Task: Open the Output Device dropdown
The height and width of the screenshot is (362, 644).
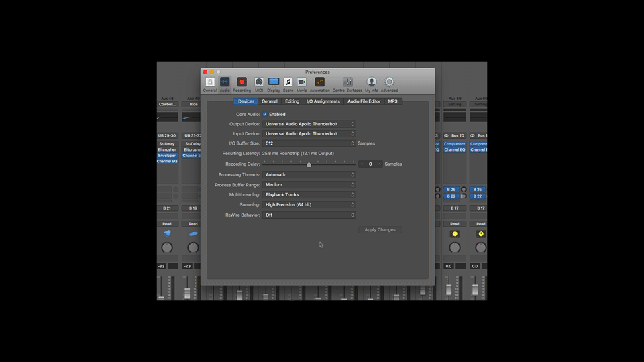Action: pyautogui.click(x=309, y=124)
